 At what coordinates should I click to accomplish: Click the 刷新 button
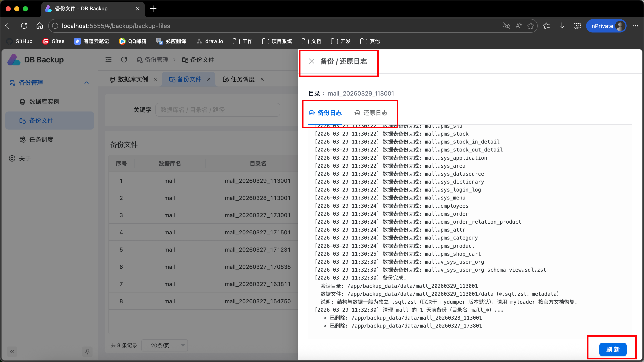613,349
